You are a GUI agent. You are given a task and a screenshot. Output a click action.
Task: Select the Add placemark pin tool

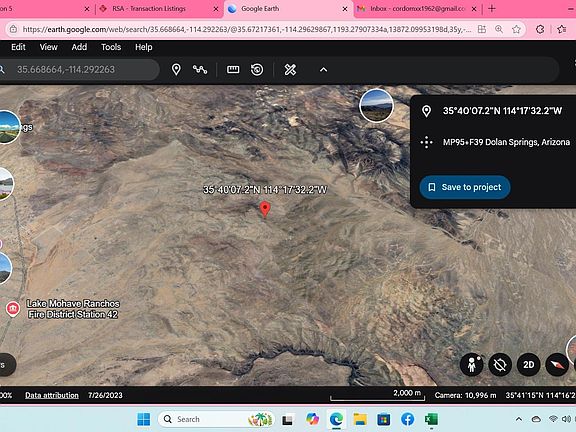(x=176, y=69)
